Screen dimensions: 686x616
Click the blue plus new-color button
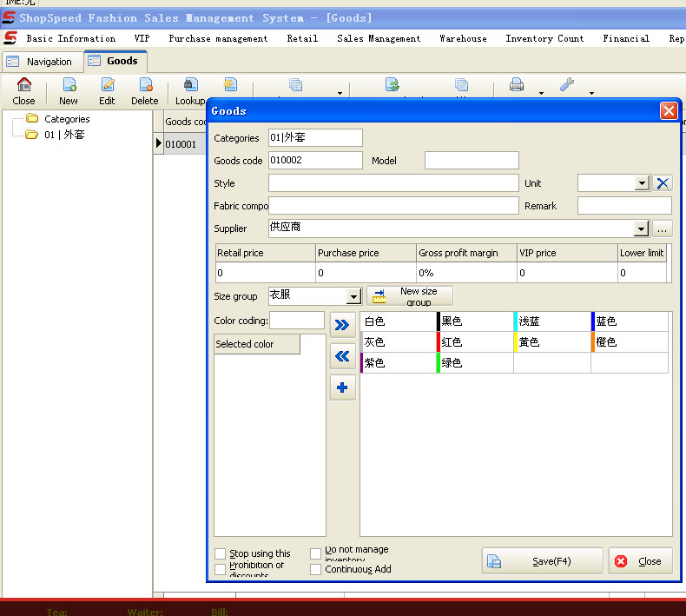(x=342, y=387)
